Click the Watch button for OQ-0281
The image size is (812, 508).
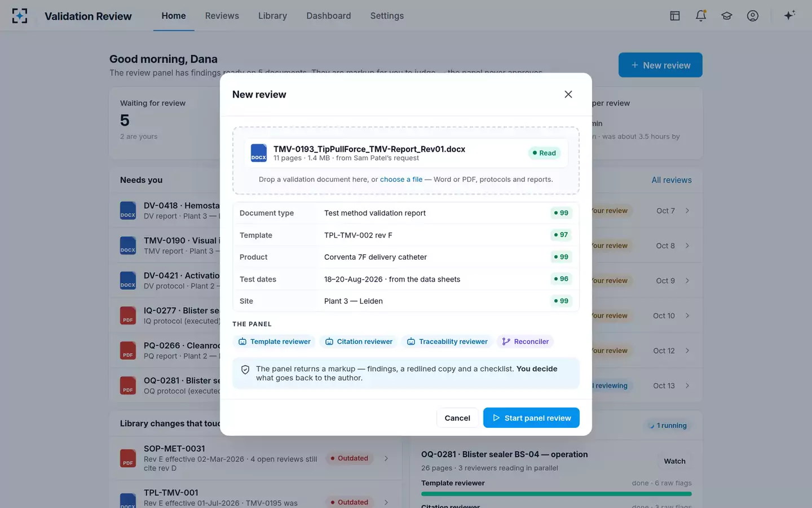(674, 461)
